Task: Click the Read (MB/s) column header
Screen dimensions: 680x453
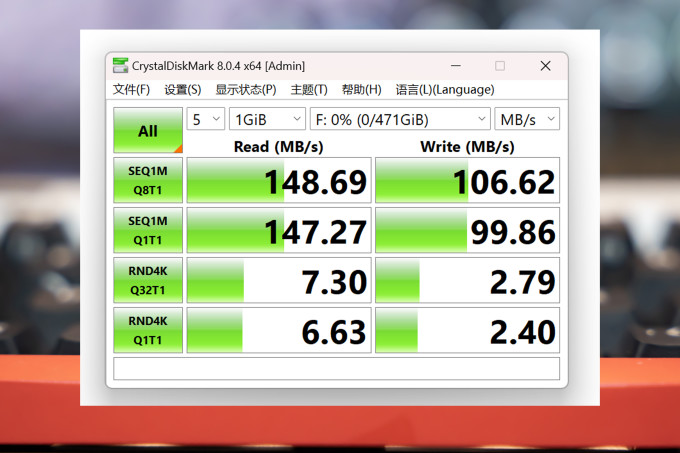Action: tap(278, 147)
